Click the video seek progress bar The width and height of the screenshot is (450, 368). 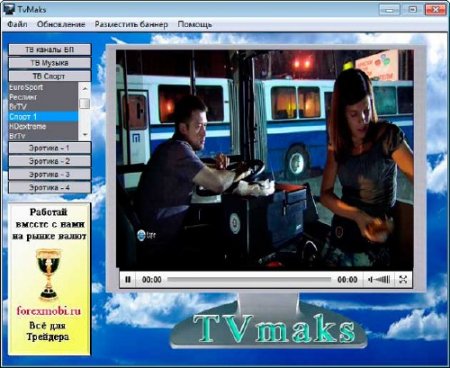[249, 279]
